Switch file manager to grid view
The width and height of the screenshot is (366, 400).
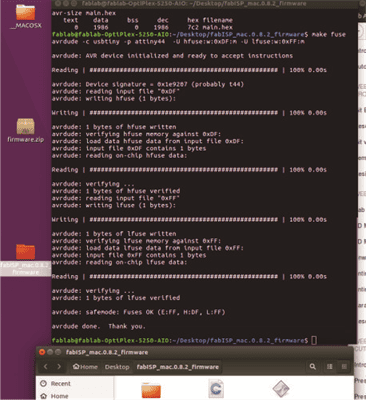coord(344,367)
